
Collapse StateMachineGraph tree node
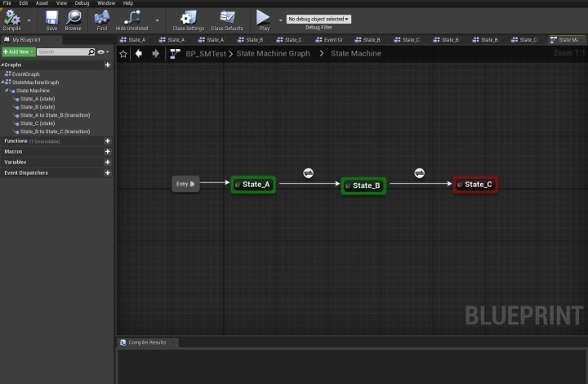click(x=2, y=83)
